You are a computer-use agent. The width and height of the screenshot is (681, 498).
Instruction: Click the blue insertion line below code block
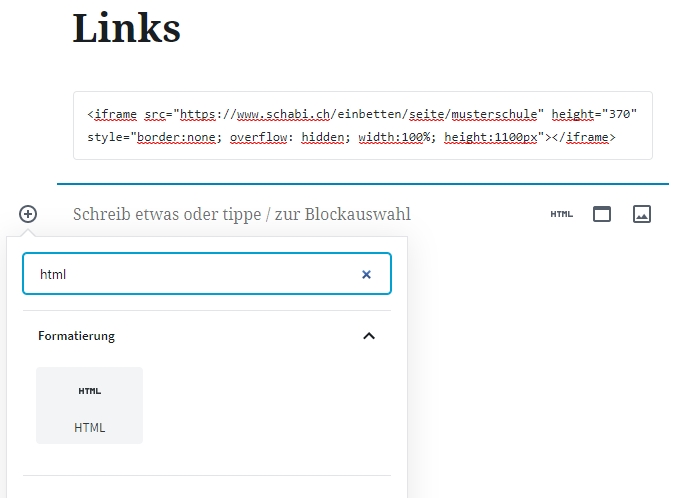363,184
